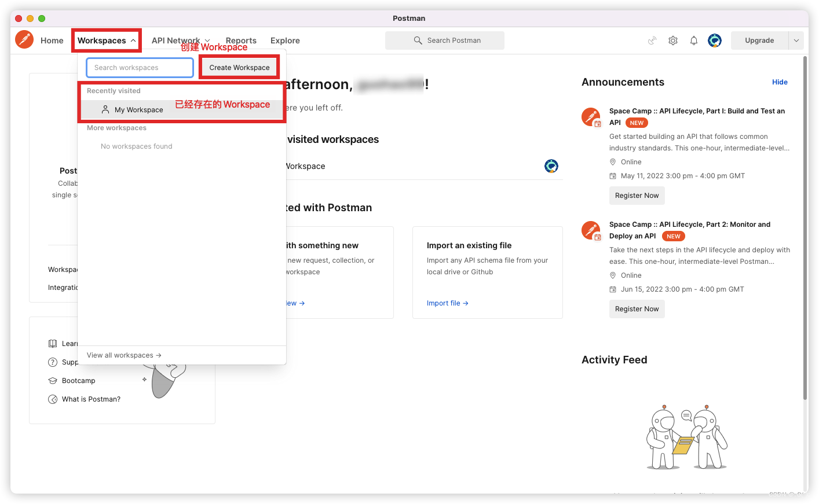Click the Support question mark icon
The width and height of the screenshot is (819, 504).
[x=53, y=362]
